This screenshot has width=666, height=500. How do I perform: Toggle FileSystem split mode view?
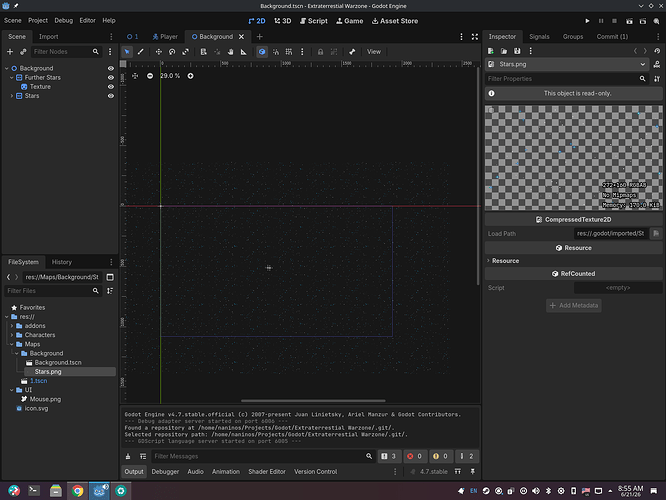point(110,277)
